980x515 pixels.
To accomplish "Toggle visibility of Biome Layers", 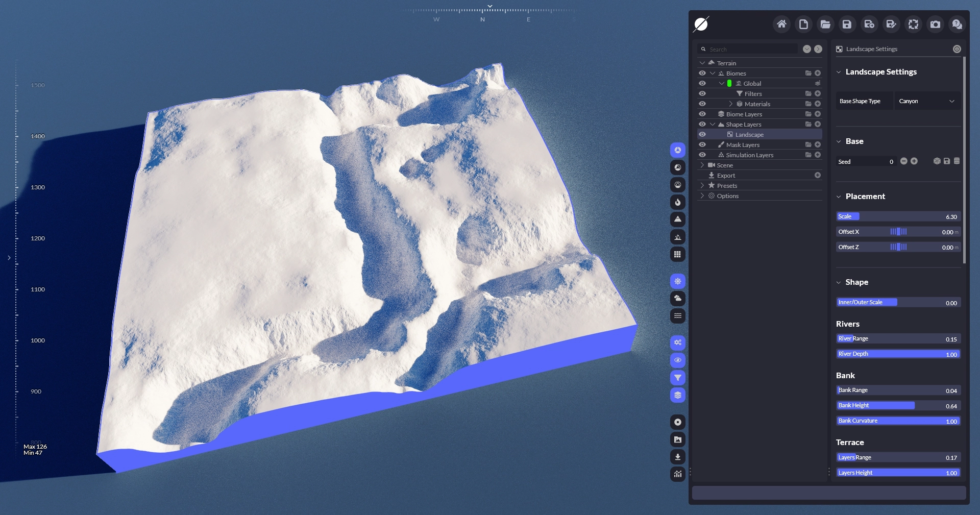I will tap(702, 114).
